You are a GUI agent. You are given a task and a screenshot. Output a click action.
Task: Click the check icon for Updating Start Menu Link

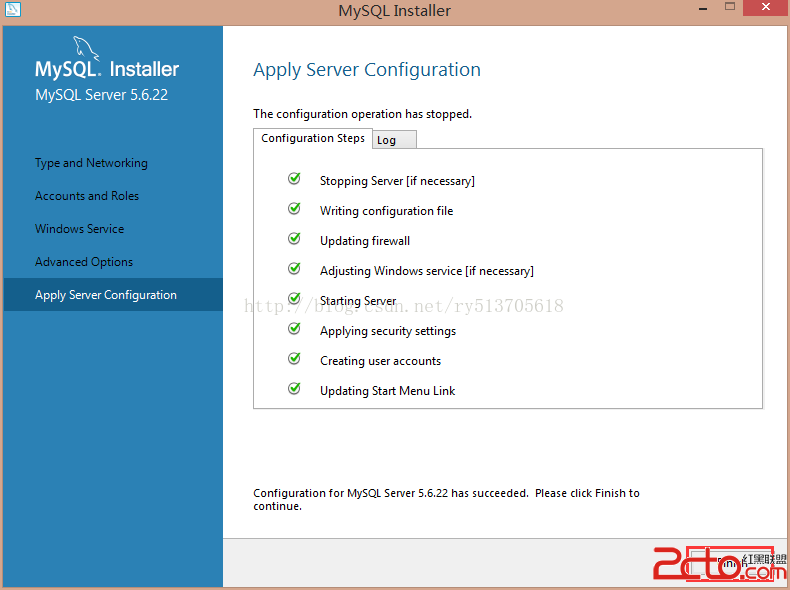[294, 388]
